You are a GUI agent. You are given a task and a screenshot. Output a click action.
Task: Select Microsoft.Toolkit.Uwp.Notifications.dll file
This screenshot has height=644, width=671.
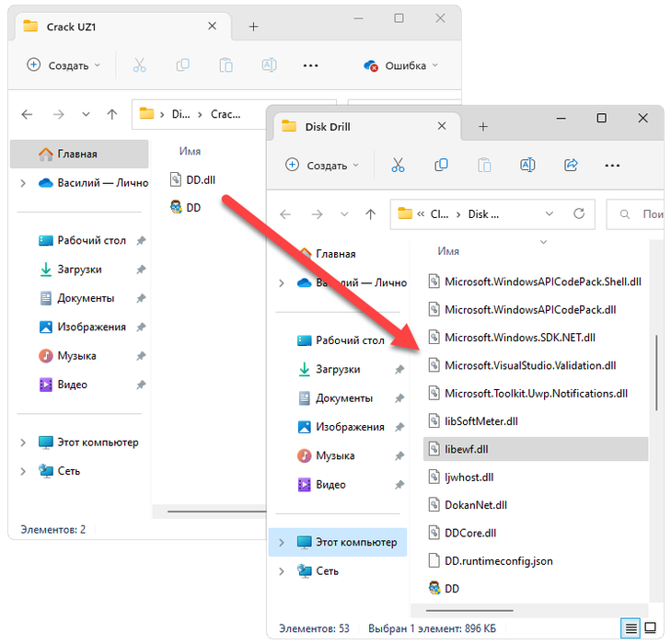[x=528, y=394]
